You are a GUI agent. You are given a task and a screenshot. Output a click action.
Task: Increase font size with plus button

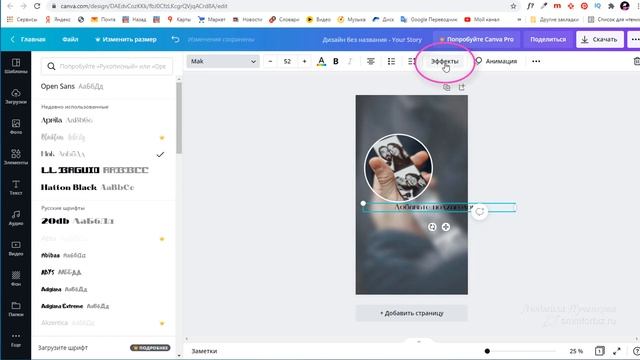pyautogui.click(x=304, y=61)
